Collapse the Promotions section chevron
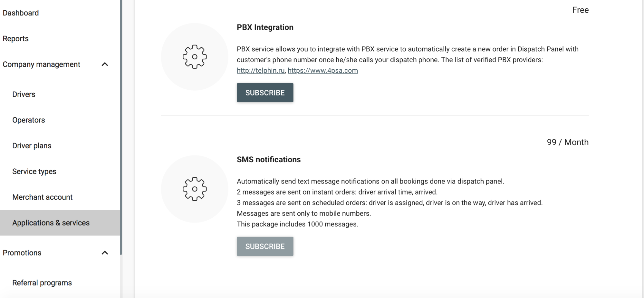This screenshot has width=644, height=298. 105,253
